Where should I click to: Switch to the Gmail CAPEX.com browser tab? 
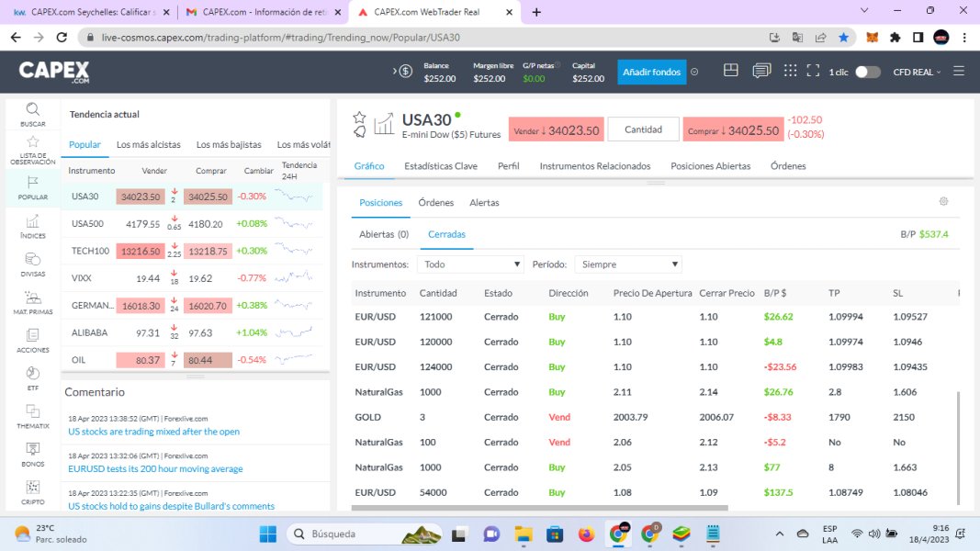point(263,12)
